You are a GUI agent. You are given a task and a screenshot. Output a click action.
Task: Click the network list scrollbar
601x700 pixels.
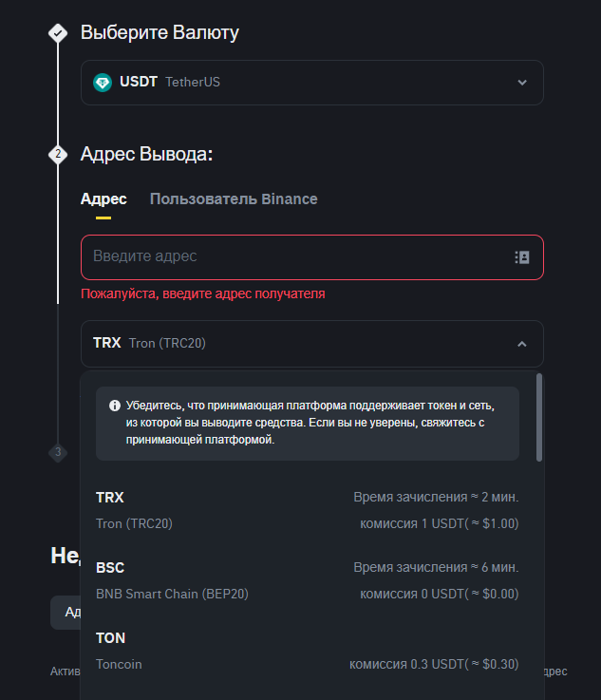coord(539,418)
